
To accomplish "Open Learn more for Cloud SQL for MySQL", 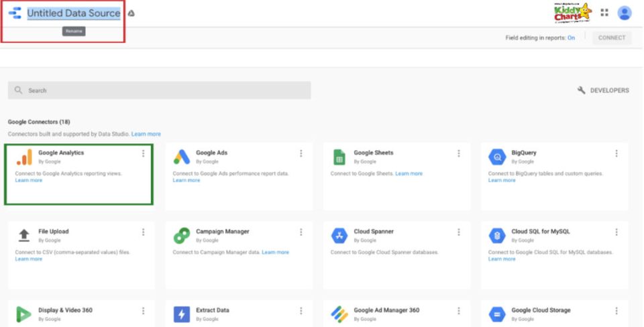I will pos(502,259).
